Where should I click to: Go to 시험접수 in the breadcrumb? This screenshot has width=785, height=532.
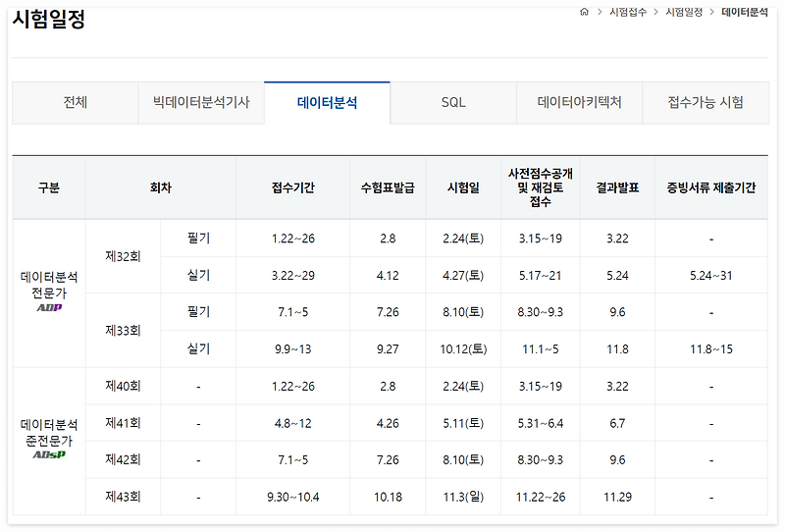point(628,12)
